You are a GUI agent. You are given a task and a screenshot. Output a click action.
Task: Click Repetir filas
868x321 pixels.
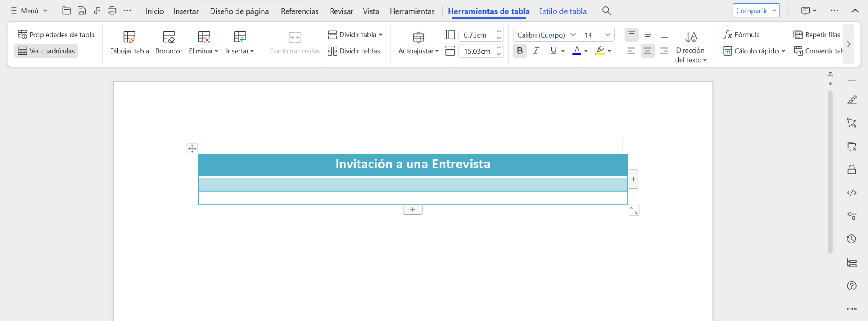click(x=817, y=35)
